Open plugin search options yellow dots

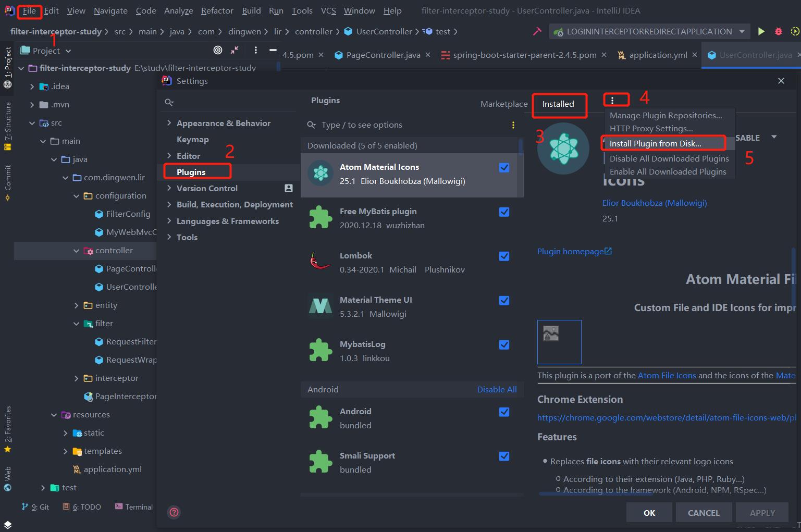pyautogui.click(x=513, y=125)
